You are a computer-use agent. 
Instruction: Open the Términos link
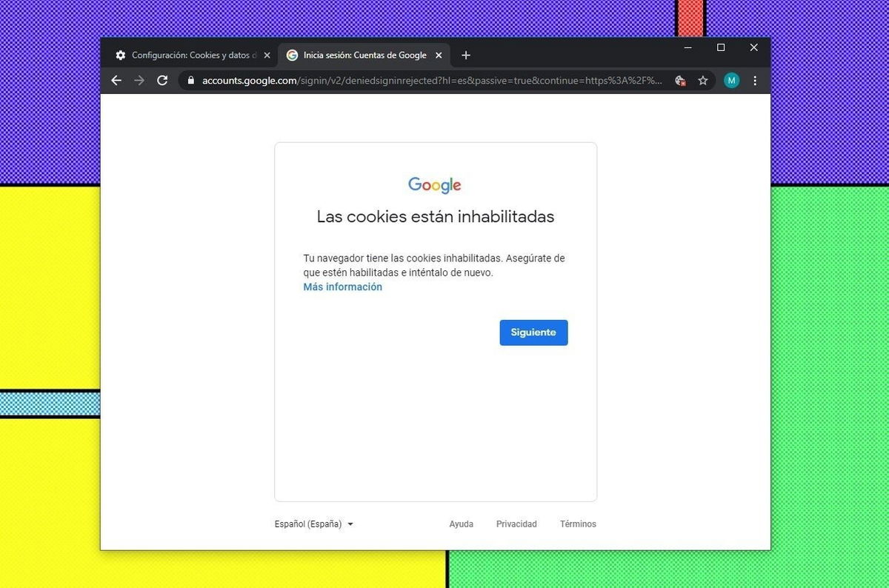click(578, 524)
